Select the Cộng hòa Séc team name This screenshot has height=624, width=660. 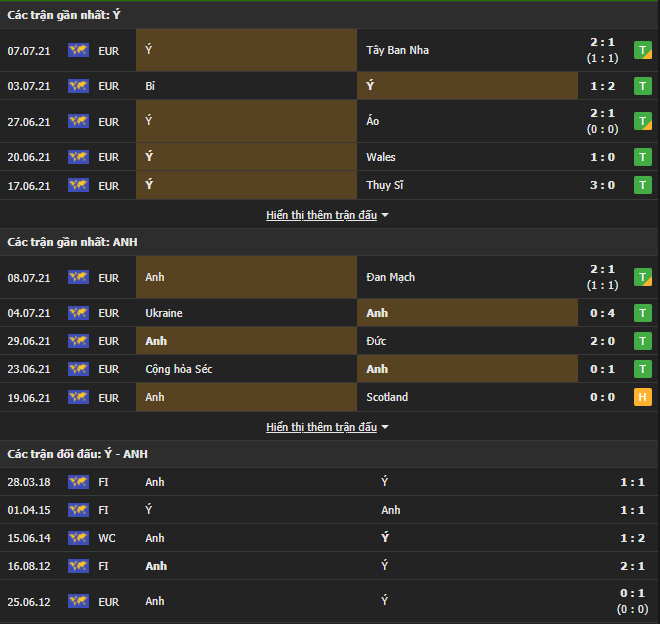pyautogui.click(x=178, y=369)
